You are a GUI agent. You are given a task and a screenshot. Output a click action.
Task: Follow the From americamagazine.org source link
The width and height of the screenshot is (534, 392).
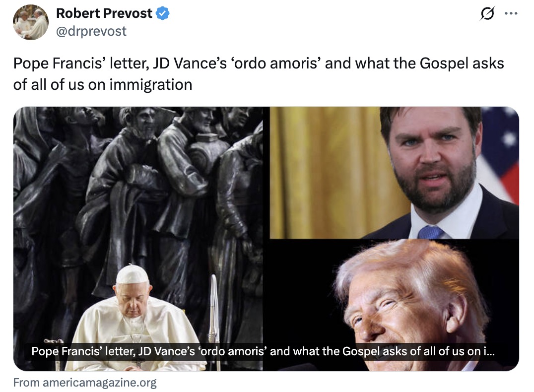click(85, 383)
